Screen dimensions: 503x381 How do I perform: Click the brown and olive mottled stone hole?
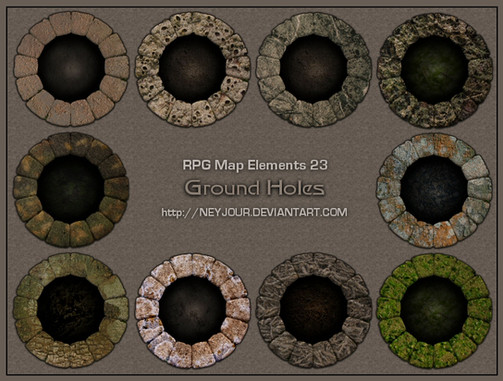pos(71,189)
